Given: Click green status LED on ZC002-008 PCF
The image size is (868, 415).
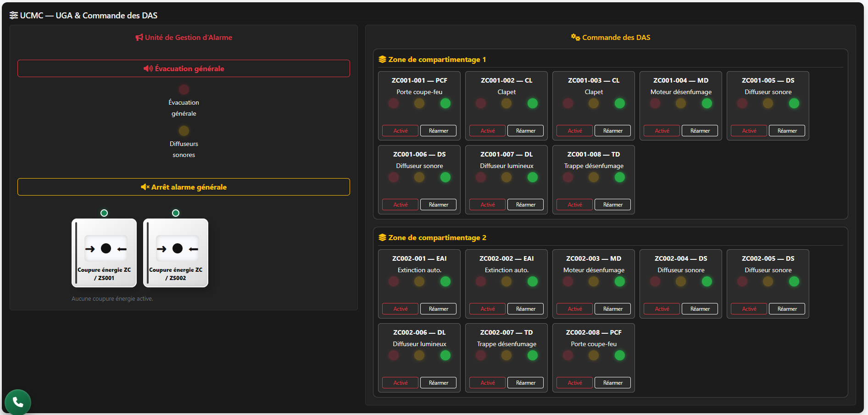Looking at the screenshot, I should pos(620,355).
